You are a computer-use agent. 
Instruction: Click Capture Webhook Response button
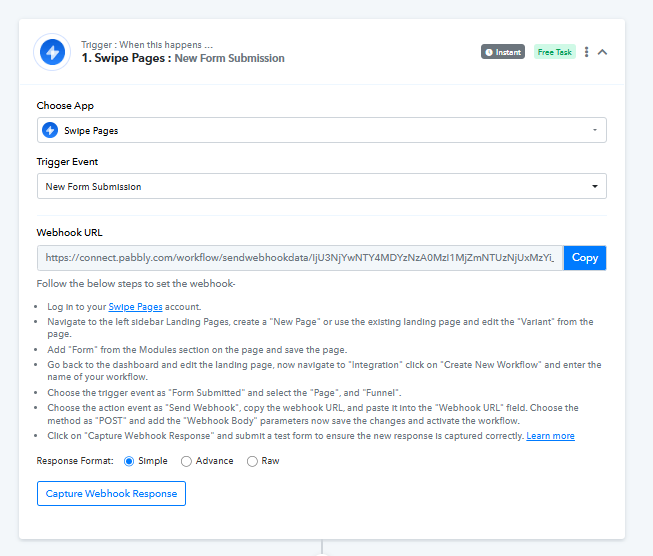[x=111, y=494]
